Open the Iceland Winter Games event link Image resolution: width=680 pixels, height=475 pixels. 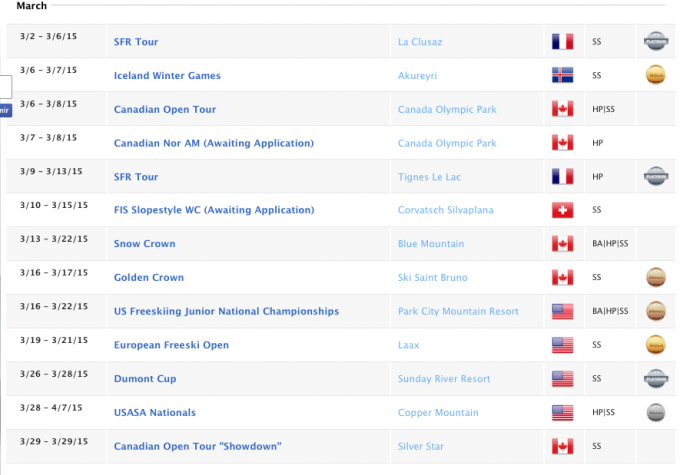click(167, 76)
